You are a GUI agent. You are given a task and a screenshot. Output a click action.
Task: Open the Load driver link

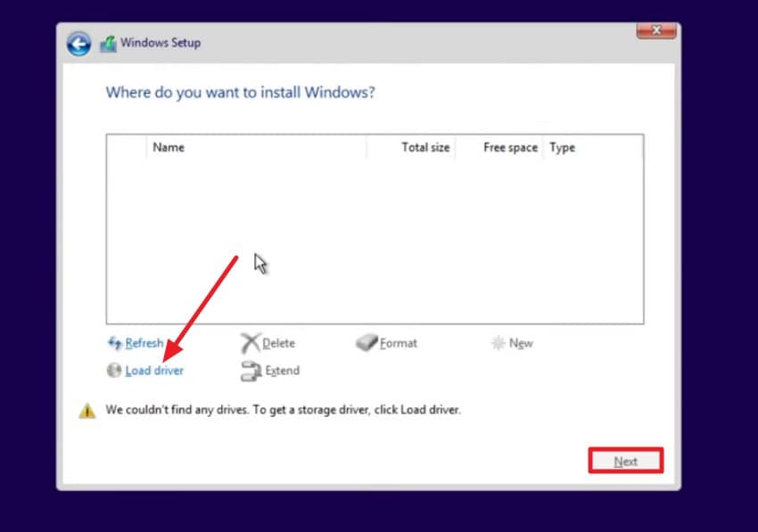click(x=152, y=371)
